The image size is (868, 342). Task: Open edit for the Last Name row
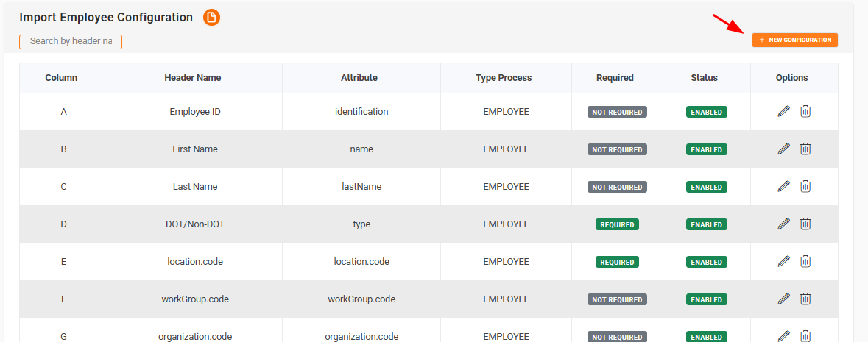click(783, 187)
